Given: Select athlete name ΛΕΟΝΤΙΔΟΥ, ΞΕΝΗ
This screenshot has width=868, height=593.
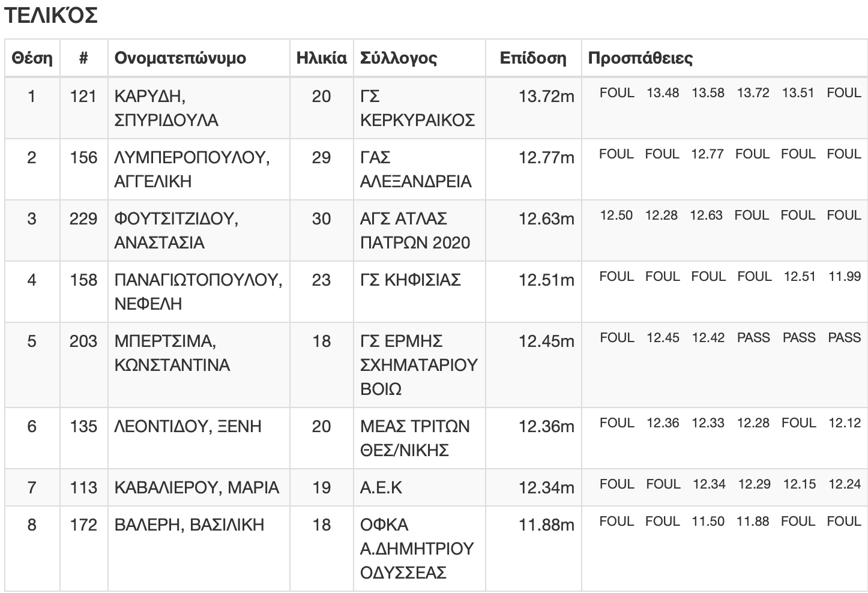Looking at the screenshot, I should (188, 427).
